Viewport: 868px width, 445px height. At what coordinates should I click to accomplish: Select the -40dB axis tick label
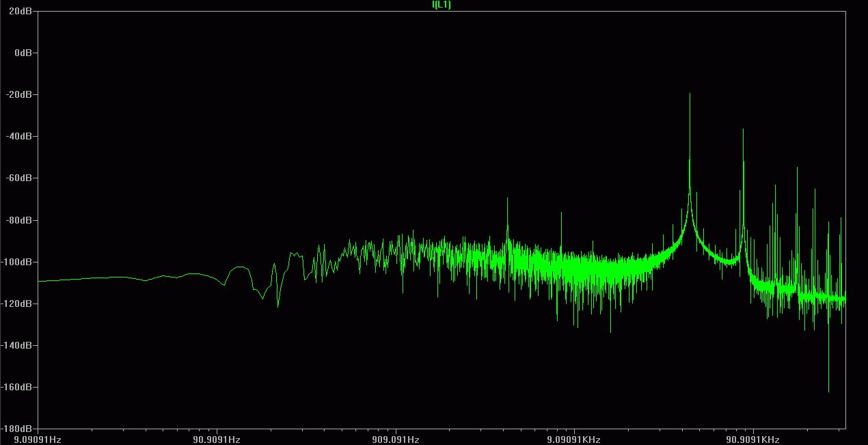[x=21, y=136]
